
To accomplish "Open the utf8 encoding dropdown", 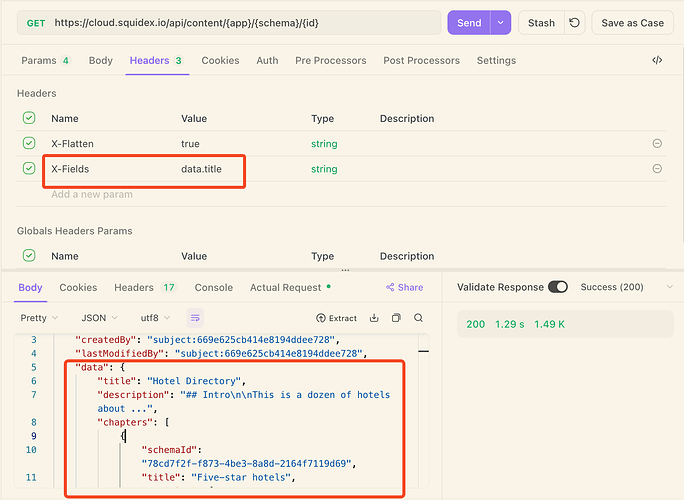I will [155, 318].
